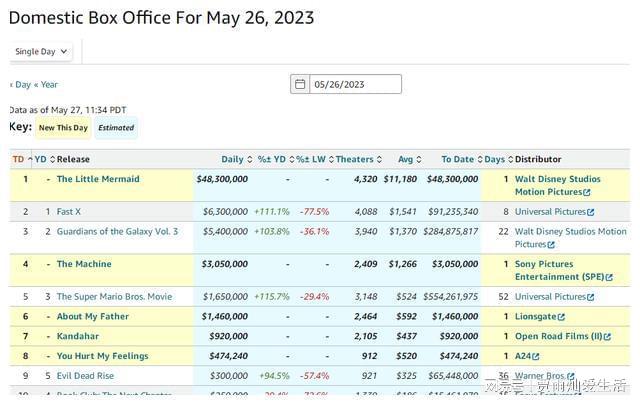Select theater count 2,409 for The Machine
The height and width of the screenshot is (405, 640).
pos(365,264)
